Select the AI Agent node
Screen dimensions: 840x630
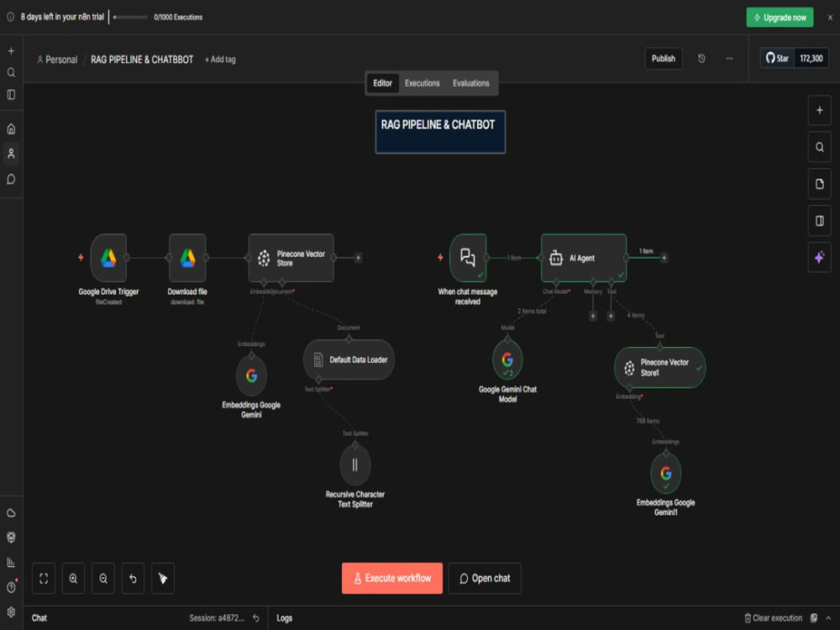(584, 258)
